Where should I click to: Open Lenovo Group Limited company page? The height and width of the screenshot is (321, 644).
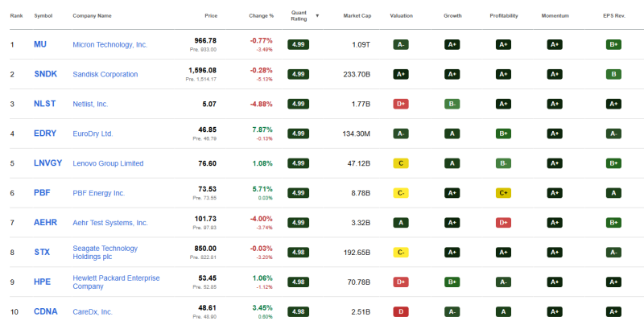click(x=108, y=163)
